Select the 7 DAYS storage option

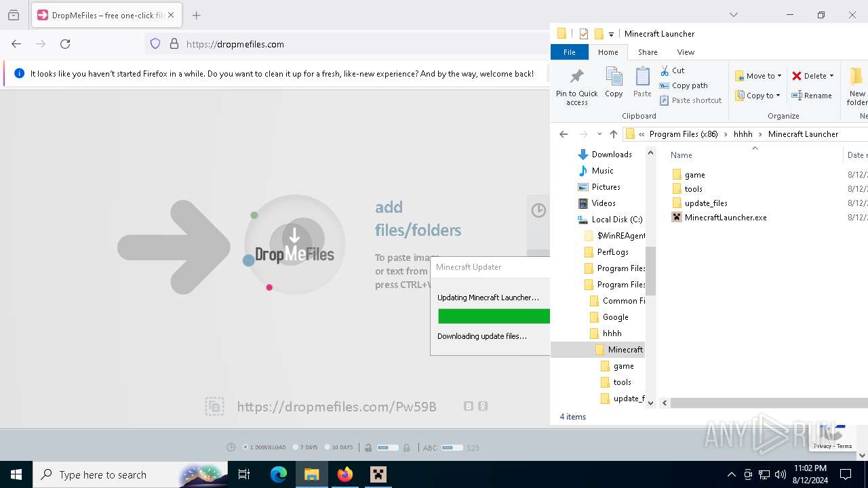(x=296, y=447)
